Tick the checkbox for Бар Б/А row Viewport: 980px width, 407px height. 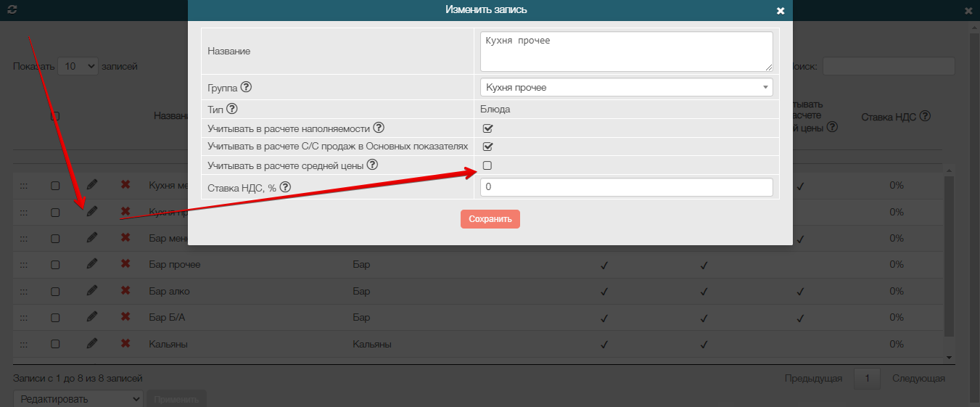[55, 318]
